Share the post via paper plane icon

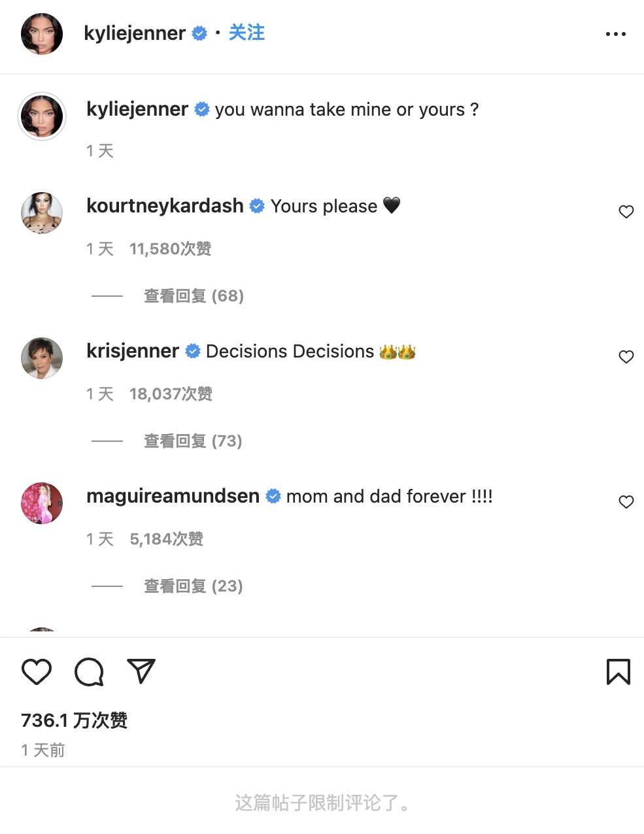[x=141, y=671]
